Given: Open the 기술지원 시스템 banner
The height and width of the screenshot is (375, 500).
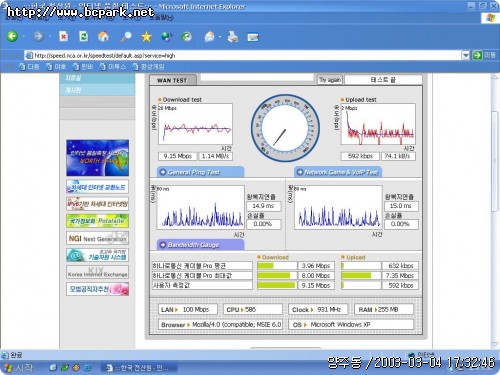Looking at the screenshot, I should click(x=97, y=255).
